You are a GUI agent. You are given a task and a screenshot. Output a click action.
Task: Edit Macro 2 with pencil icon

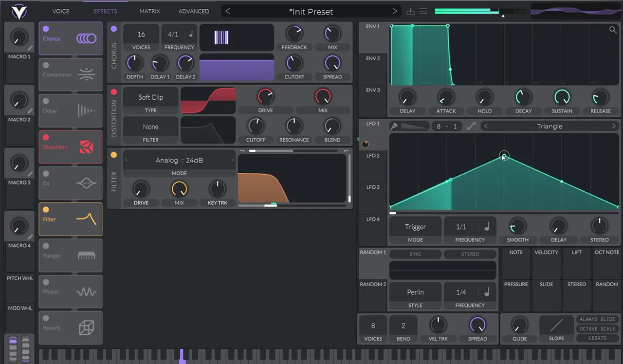(x=31, y=111)
